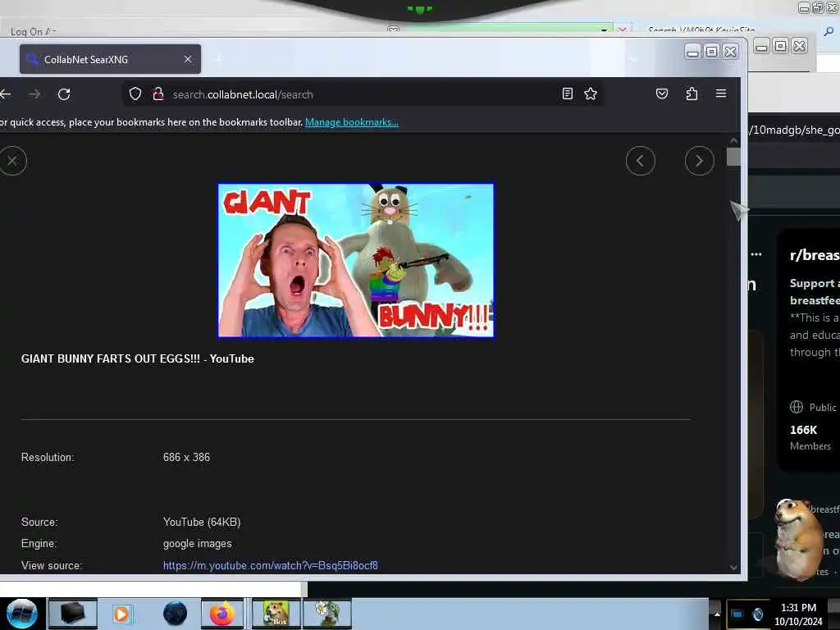The width and height of the screenshot is (840, 630).
Task: Click the blue monitor icon in the system tray
Action: click(737, 614)
